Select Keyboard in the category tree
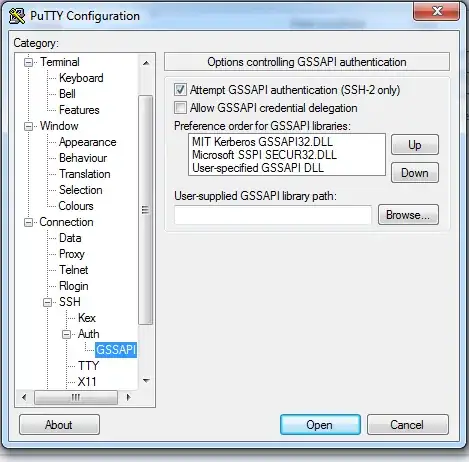 [x=81, y=78]
